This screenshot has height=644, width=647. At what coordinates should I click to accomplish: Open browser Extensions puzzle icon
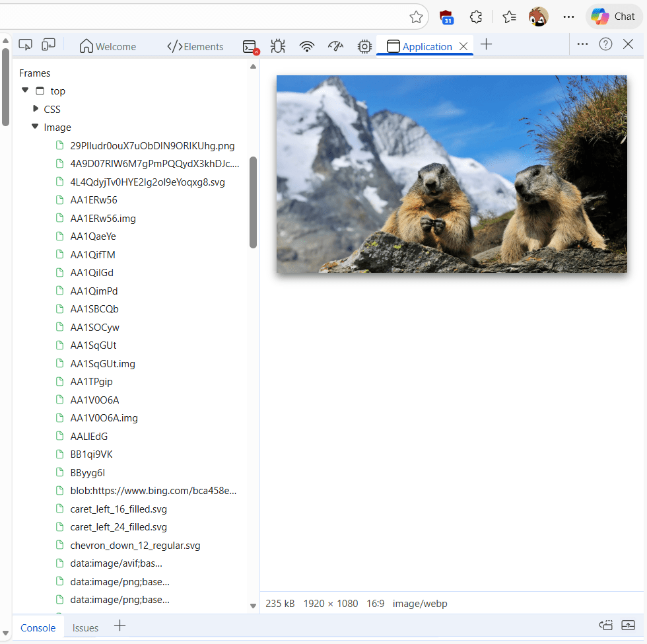point(475,17)
